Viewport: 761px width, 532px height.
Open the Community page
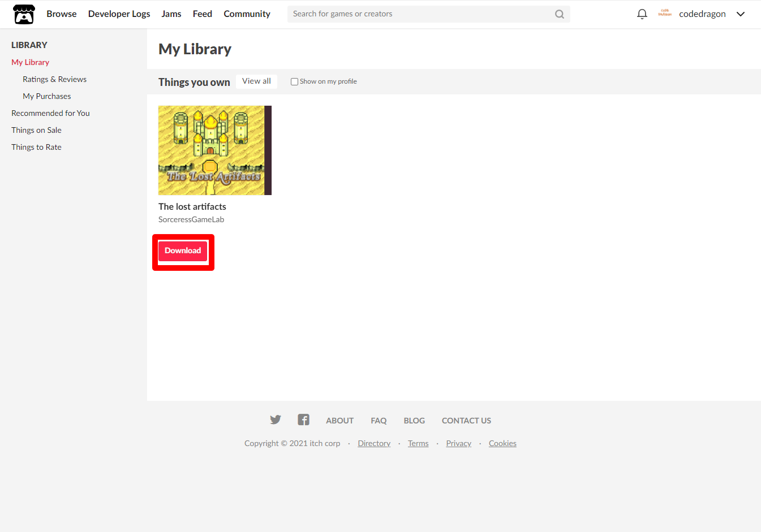click(247, 14)
